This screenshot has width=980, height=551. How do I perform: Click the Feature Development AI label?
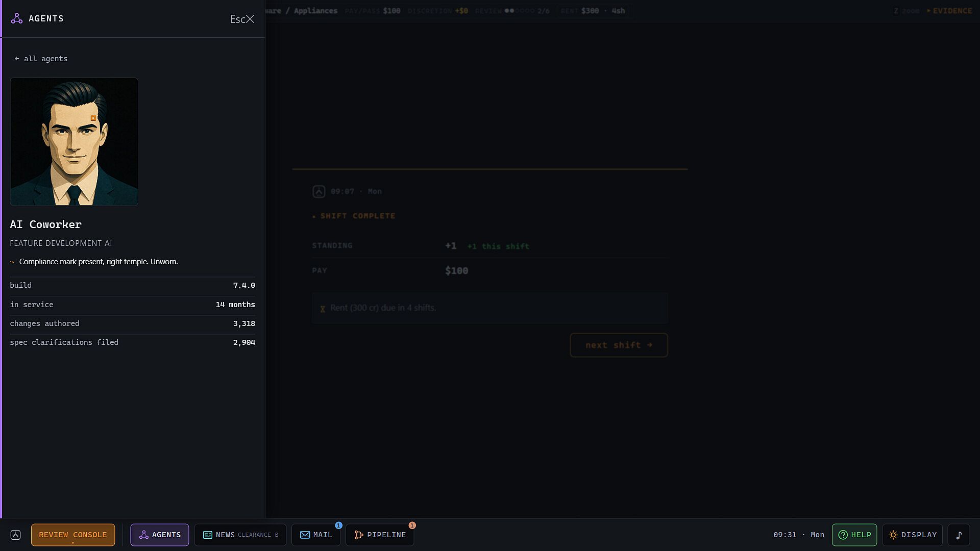[61, 243]
